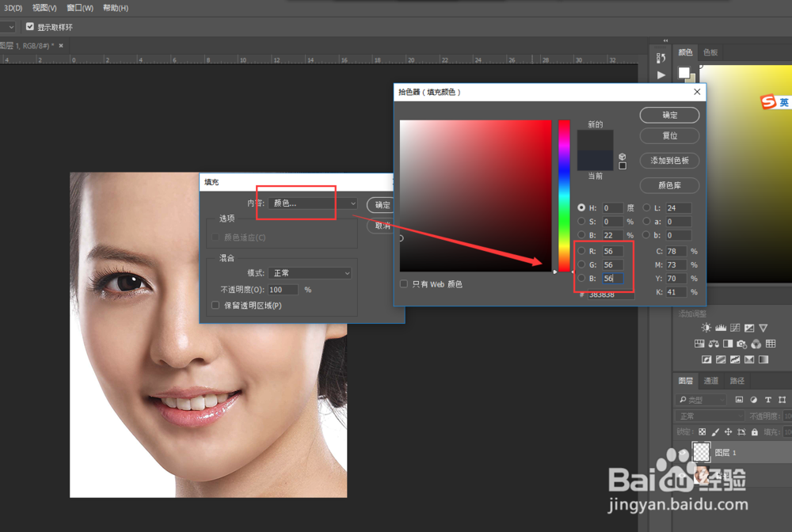
Task: Lock image pixels with brush icon
Action: point(715,432)
